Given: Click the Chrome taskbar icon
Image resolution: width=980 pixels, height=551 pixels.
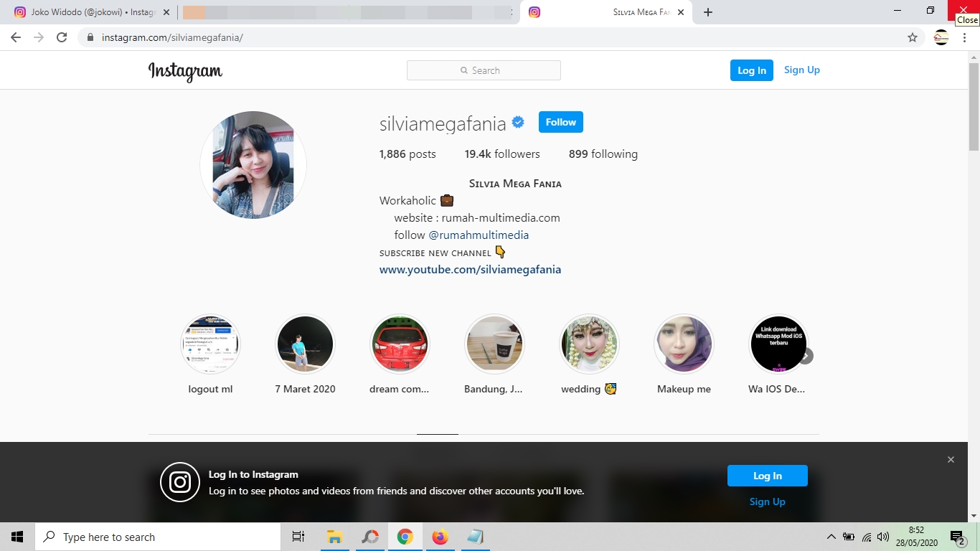Looking at the screenshot, I should click(405, 537).
